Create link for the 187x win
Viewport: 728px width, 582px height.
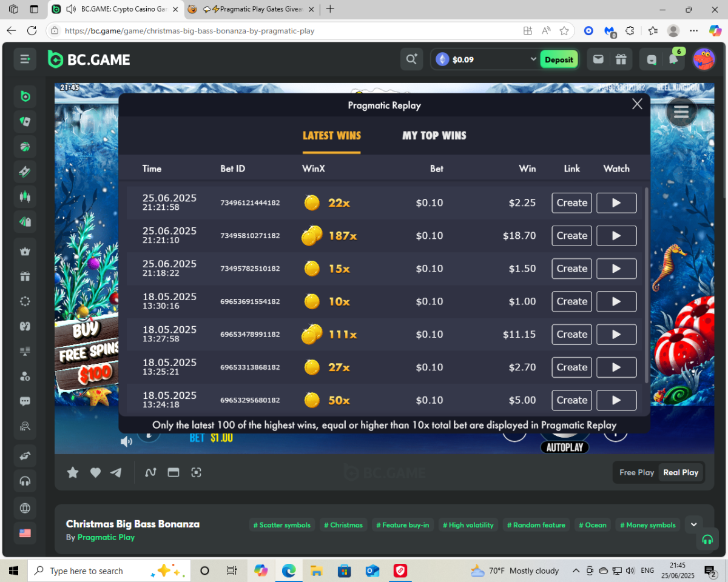(572, 235)
